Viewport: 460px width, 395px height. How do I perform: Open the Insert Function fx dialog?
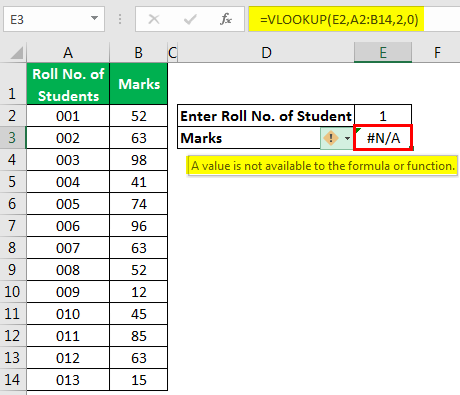226,19
